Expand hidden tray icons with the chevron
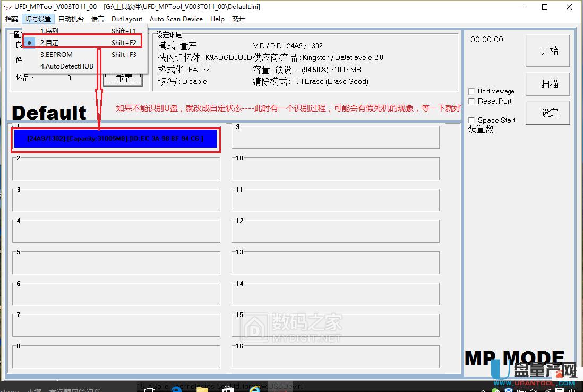This screenshot has width=583, height=392. click(483, 389)
